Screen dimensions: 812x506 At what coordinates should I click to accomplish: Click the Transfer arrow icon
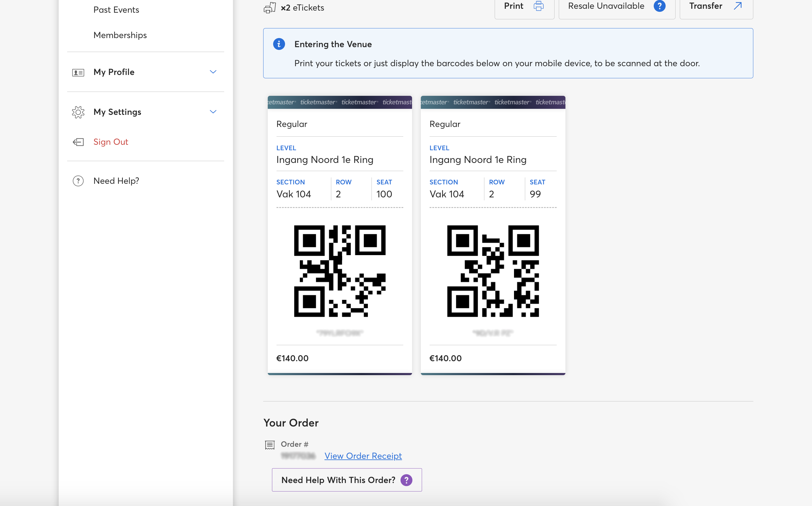tap(738, 6)
